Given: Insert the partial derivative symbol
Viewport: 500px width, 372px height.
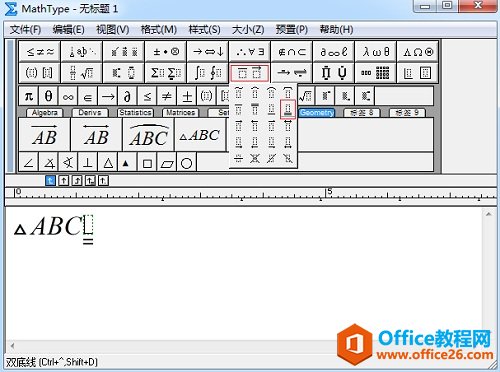Looking at the screenshot, I should (127, 96).
